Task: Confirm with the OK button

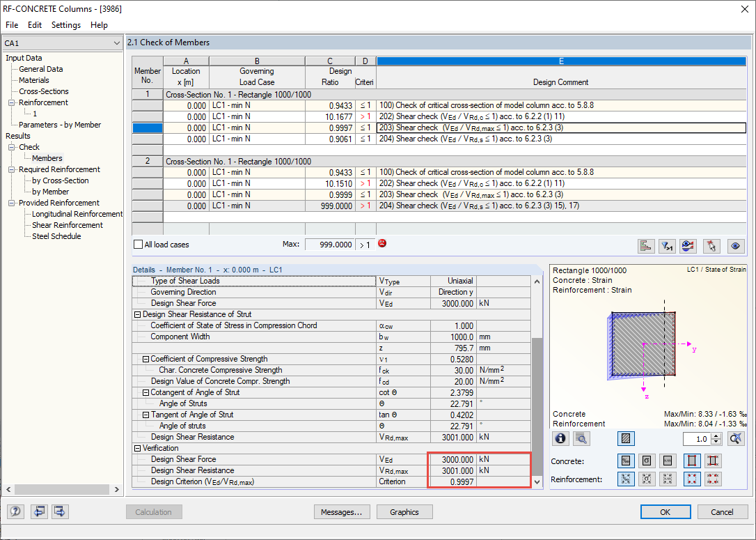Action: [666, 512]
